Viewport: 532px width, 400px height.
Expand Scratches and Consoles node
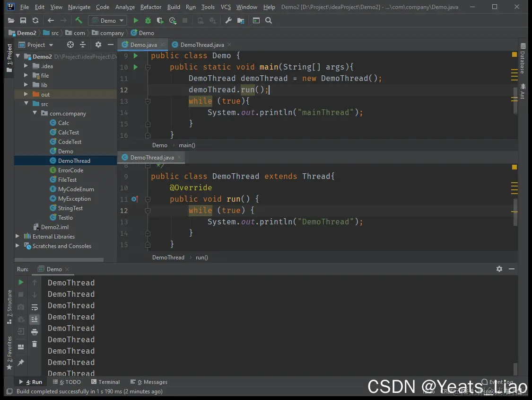17,246
